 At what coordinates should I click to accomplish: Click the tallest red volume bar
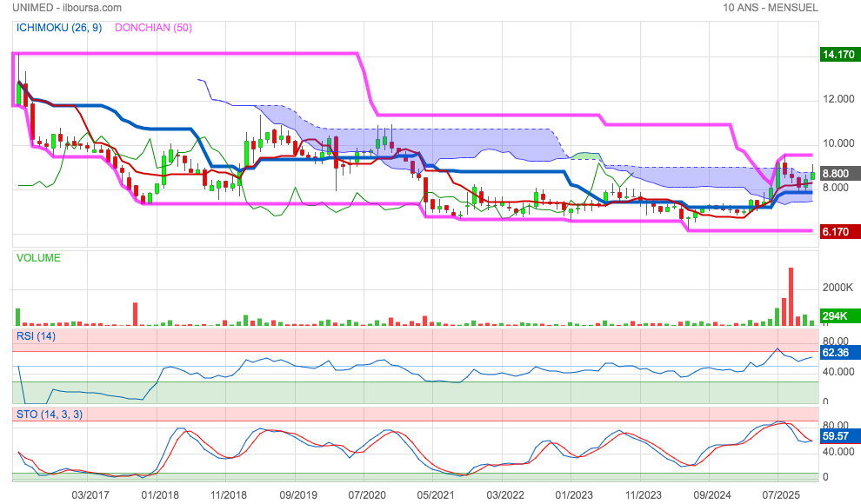[x=791, y=296]
